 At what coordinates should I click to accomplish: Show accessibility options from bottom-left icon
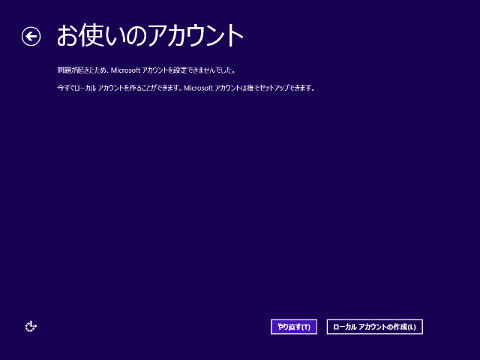pos(31,326)
